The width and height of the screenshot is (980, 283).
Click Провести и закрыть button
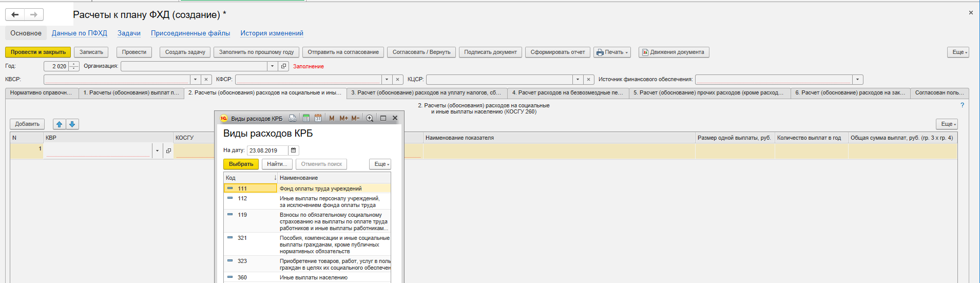(x=38, y=52)
